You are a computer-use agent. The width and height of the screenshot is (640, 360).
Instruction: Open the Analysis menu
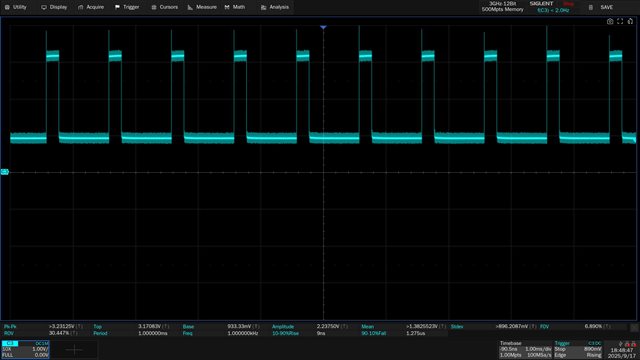tap(275, 7)
